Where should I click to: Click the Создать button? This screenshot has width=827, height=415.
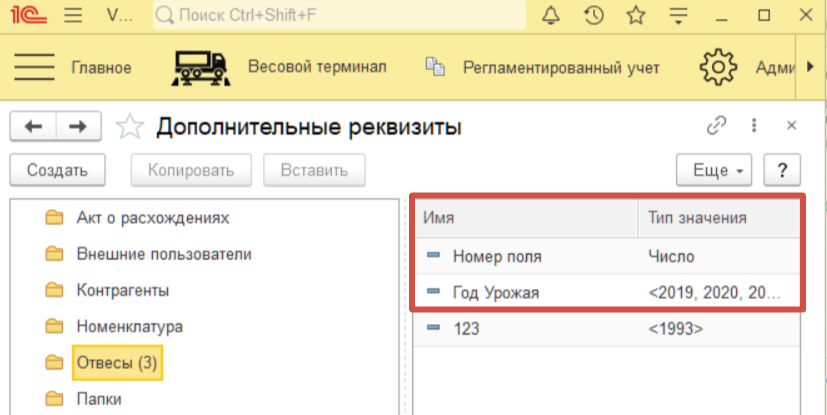57,170
